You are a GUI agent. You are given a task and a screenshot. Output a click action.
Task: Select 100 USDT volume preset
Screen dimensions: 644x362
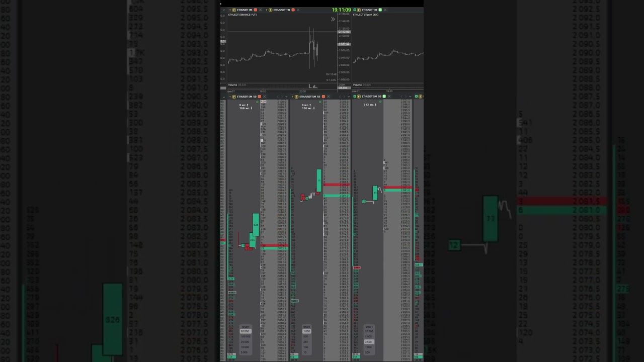[307, 347]
